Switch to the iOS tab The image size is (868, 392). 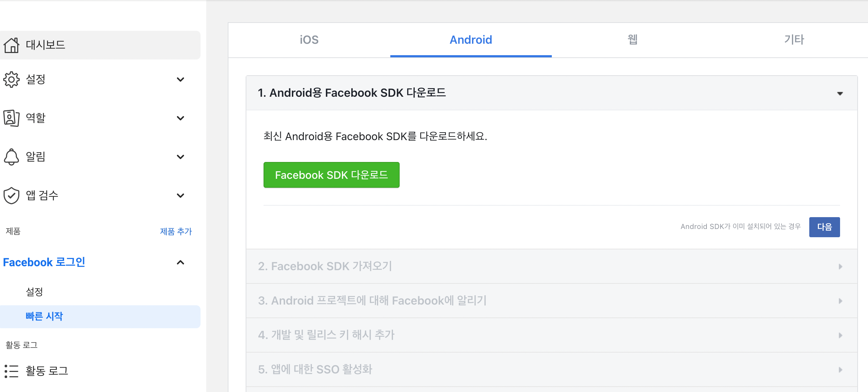point(309,40)
